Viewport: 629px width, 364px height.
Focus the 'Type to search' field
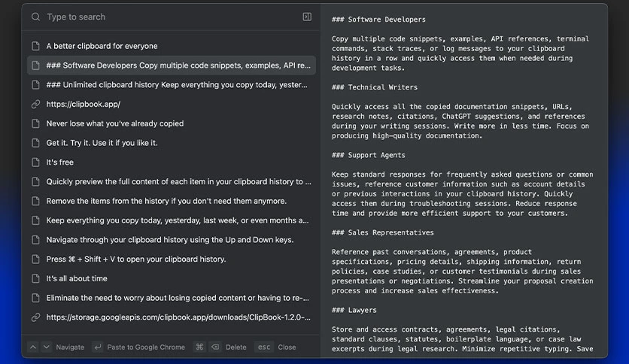(171, 17)
